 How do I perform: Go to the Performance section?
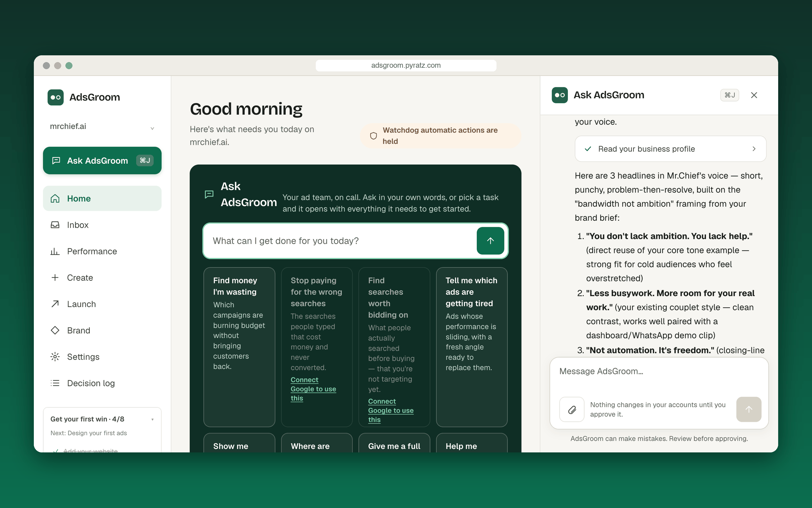pyautogui.click(x=102, y=251)
